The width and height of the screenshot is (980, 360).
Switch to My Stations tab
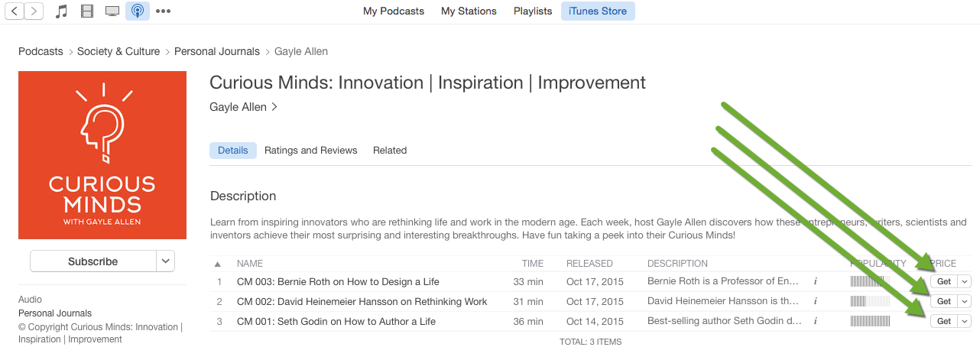tap(469, 11)
